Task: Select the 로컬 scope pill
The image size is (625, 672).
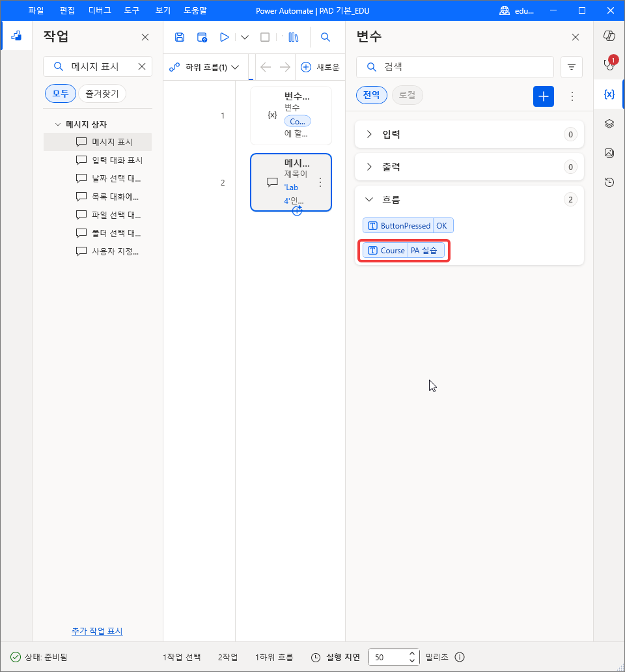Action: coord(407,94)
